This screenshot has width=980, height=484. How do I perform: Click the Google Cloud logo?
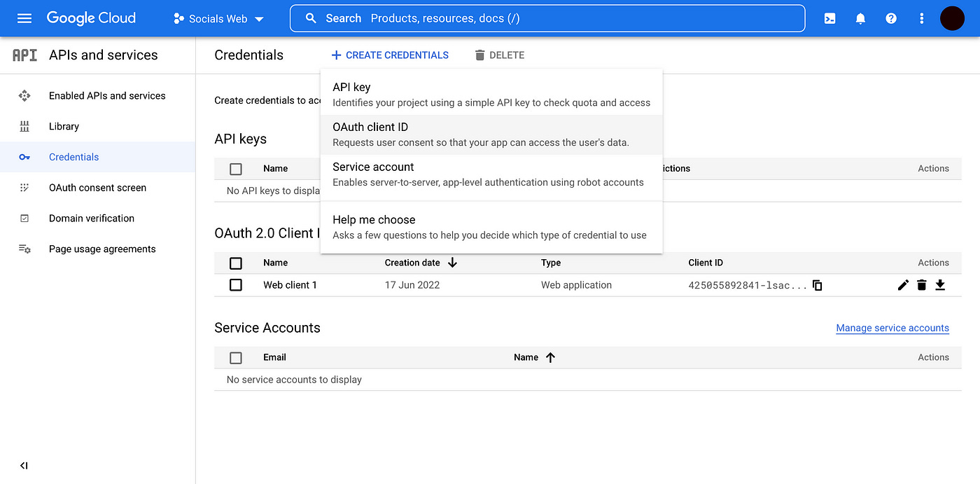coord(91,18)
